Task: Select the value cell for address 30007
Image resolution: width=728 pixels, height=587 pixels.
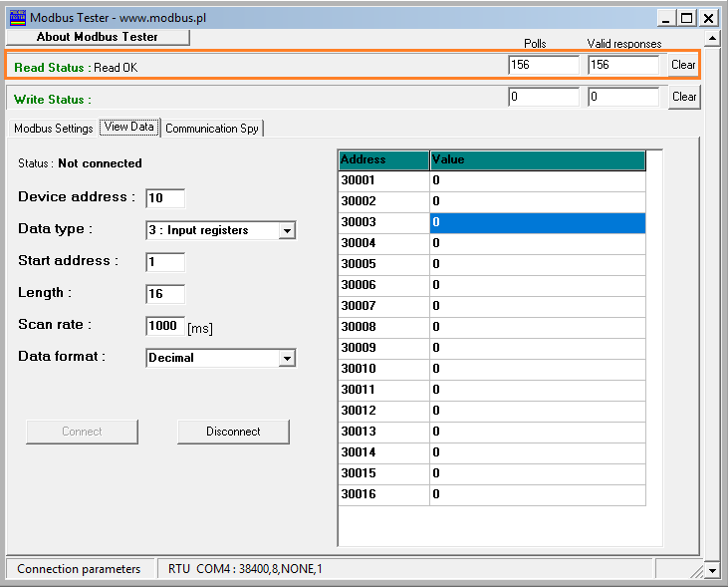Action: click(538, 307)
